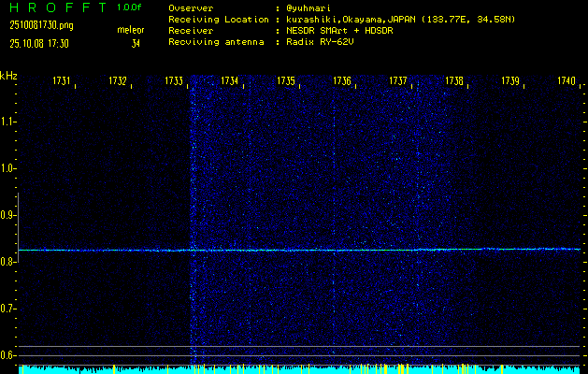The image size is (588, 374).
Task: Click the 0.7 kHz frequency label
Action: pos(7,309)
